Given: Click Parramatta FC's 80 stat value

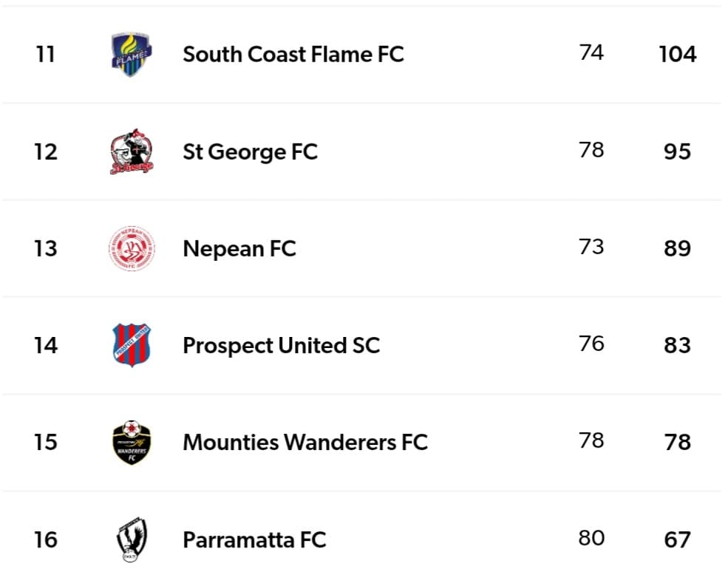Looking at the screenshot, I should (591, 538).
